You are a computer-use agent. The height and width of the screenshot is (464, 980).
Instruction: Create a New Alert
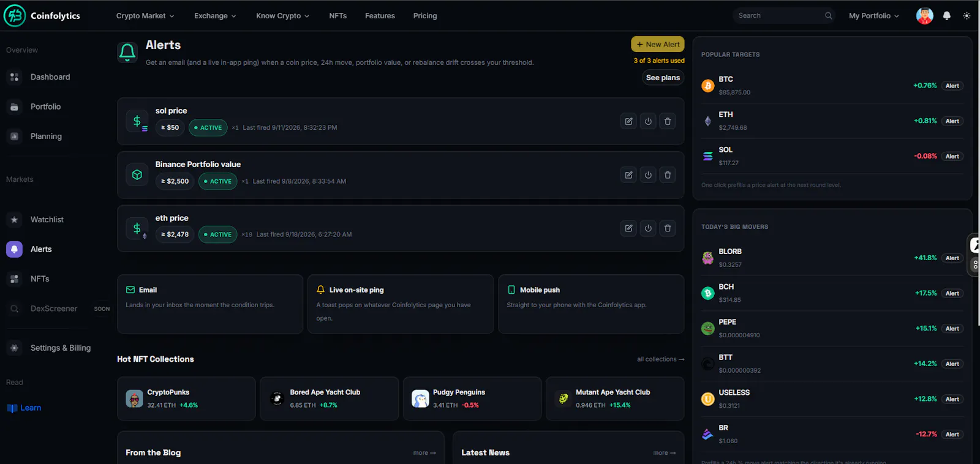click(658, 44)
